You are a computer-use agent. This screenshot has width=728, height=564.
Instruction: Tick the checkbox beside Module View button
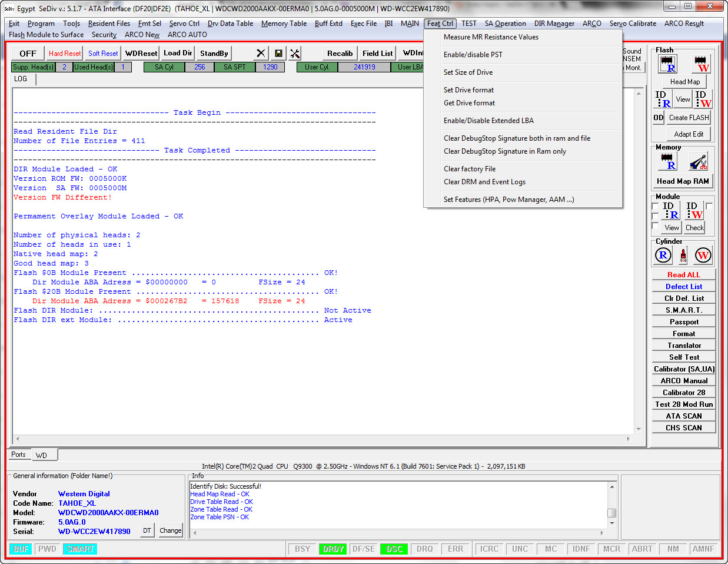click(655, 226)
